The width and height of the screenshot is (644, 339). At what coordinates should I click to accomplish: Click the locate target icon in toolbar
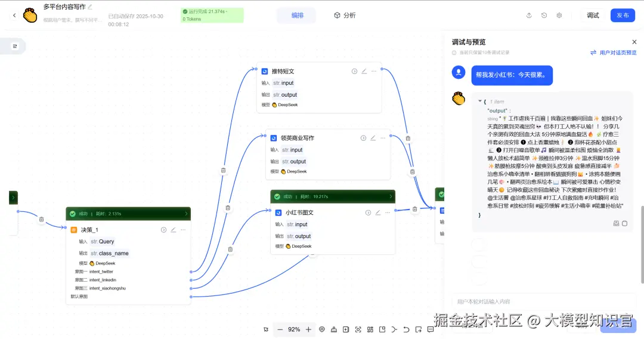[322, 329]
